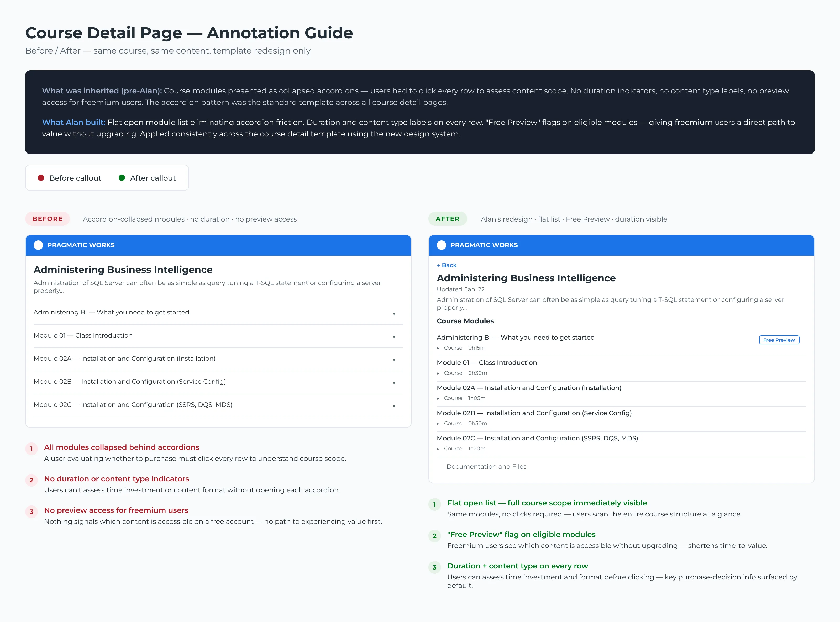Click the BEFORE pill label

48,219
